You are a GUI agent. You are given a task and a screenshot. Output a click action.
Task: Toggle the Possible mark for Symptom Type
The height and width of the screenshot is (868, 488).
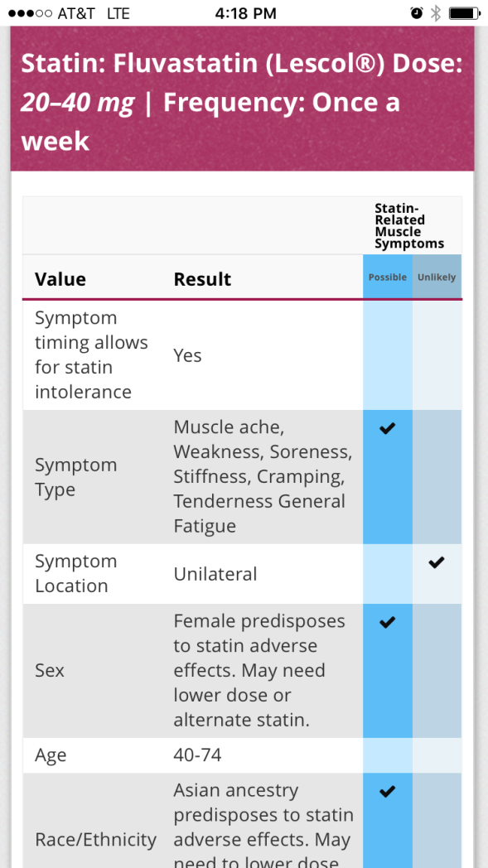[387, 428]
